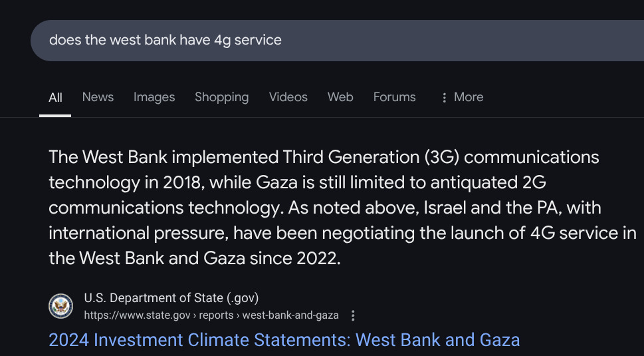
Task: Switch to the Images tab
Action: click(154, 97)
